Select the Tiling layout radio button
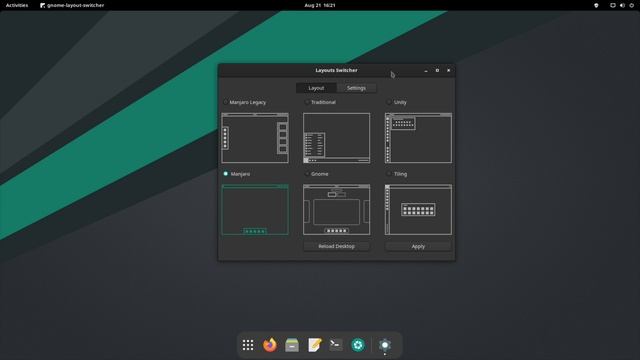Image resolution: width=640 pixels, height=360 pixels. (389, 174)
